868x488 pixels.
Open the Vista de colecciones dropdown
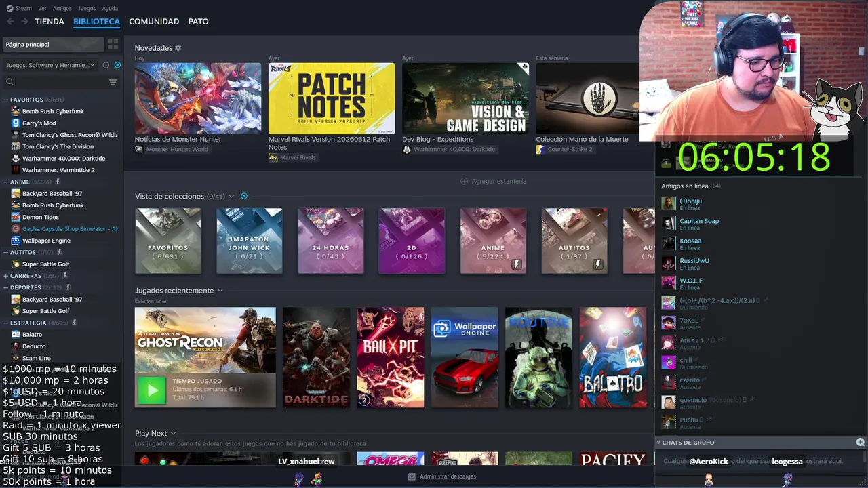(x=231, y=196)
